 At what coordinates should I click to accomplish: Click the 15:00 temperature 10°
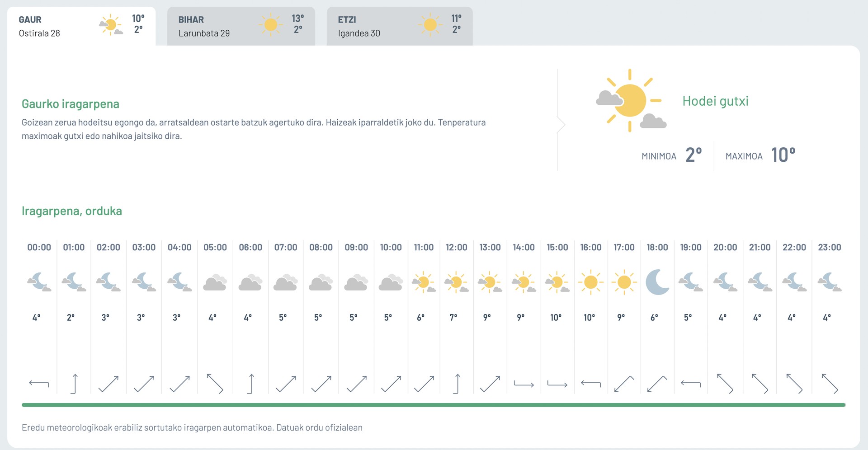pyautogui.click(x=556, y=318)
